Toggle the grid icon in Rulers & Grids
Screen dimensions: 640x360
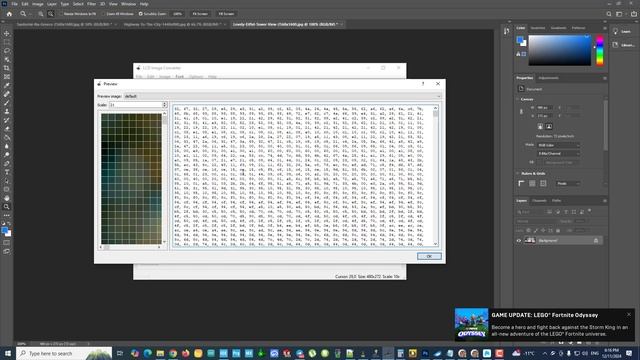click(532, 184)
